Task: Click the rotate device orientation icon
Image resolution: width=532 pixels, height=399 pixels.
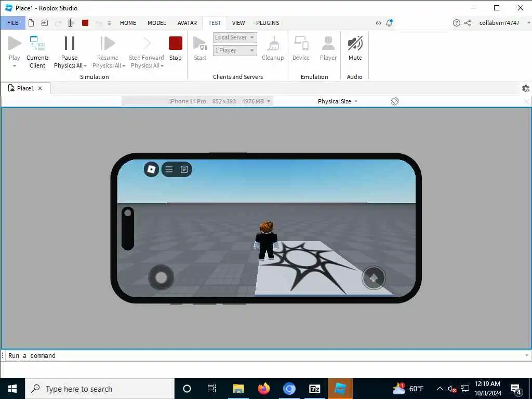Action: tap(395, 101)
